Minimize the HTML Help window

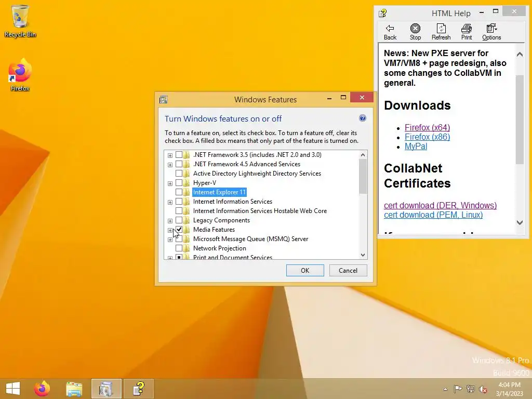[x=482, y=12]
